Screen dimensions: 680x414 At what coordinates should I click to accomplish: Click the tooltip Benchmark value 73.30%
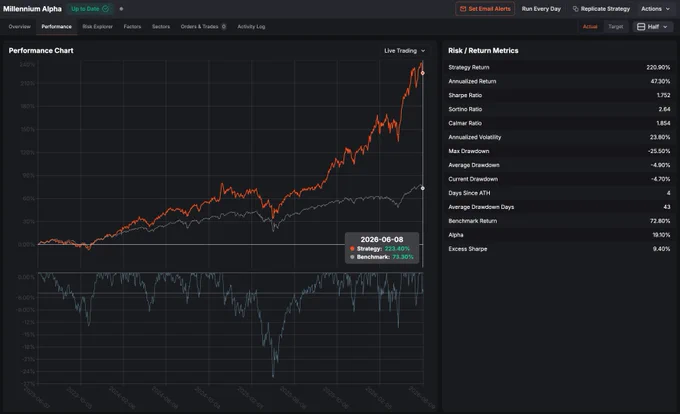(402, 257)
